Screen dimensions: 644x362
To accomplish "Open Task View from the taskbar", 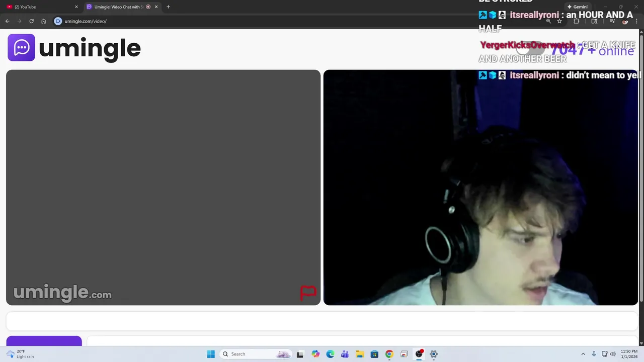I will pos(300,354).
